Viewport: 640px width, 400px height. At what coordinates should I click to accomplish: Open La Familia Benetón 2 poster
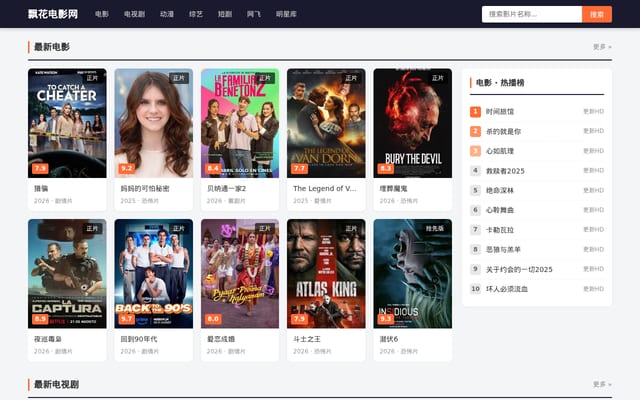tap(240, 123)
